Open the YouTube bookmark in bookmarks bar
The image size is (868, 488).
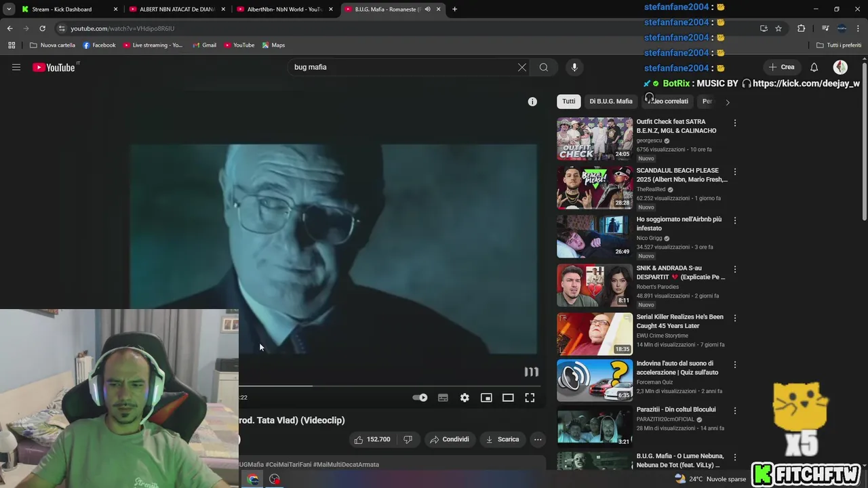pyautogui.click(x=239, y=45)
